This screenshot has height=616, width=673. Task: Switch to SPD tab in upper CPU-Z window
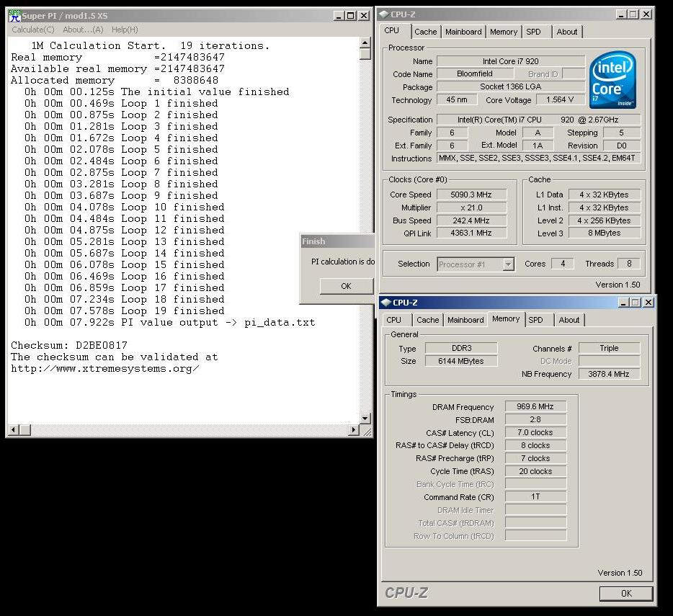[x=533, y=32]
